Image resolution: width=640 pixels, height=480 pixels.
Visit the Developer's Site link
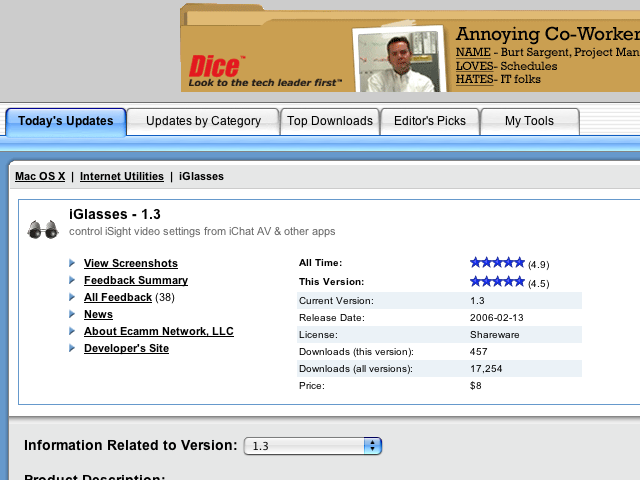[x=127, y=349]
